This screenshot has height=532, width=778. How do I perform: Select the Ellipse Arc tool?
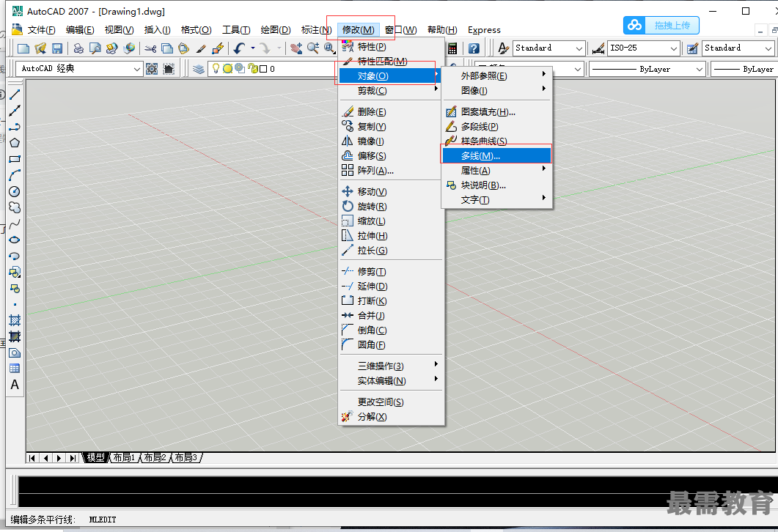coord(15,256)
